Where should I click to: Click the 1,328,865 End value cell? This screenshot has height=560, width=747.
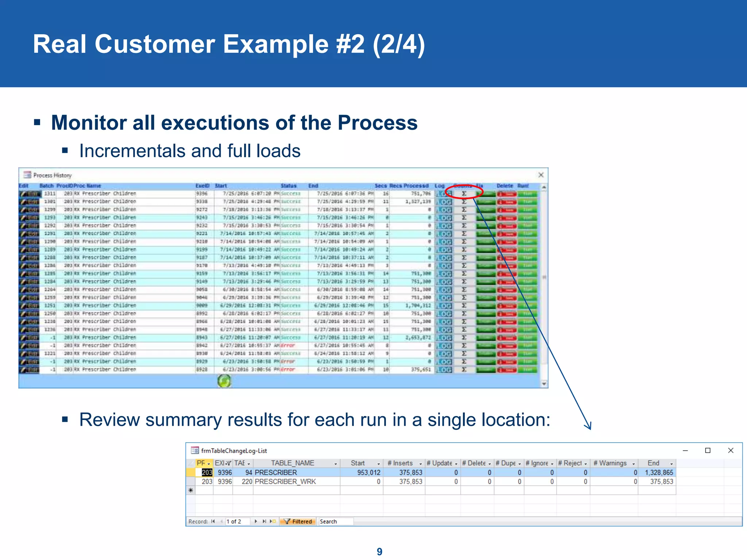(657, 472)
